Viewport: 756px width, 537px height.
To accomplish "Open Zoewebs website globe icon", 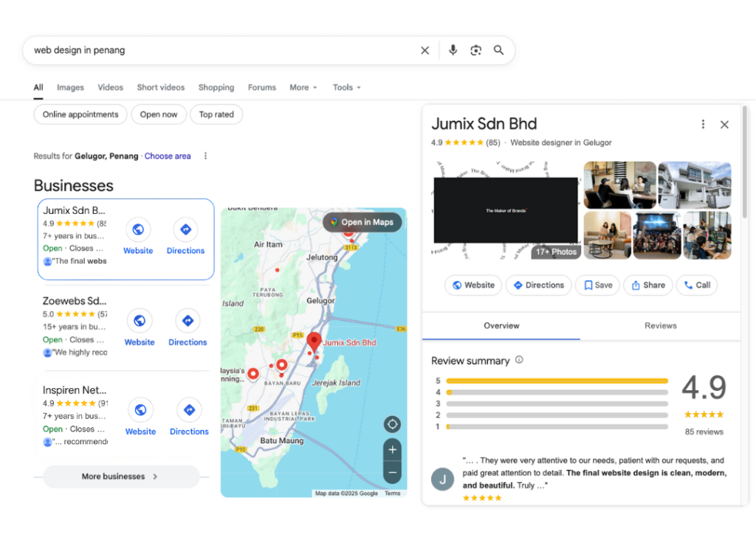I will [x=140, y=321].
